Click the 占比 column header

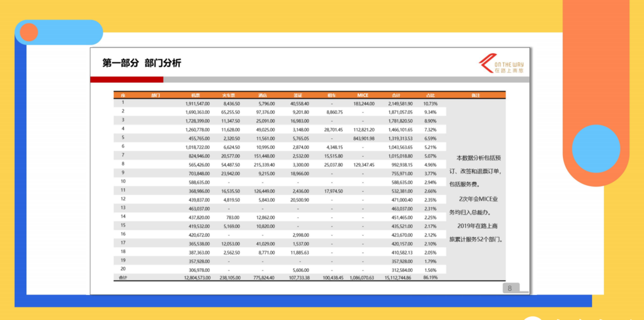coord(431,95)
